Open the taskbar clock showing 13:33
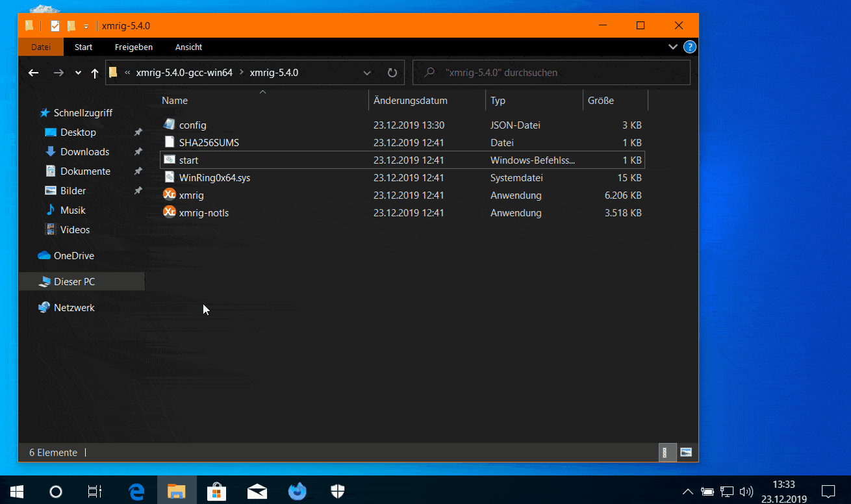Screen dimensions: 851x504 click(784, 491)
